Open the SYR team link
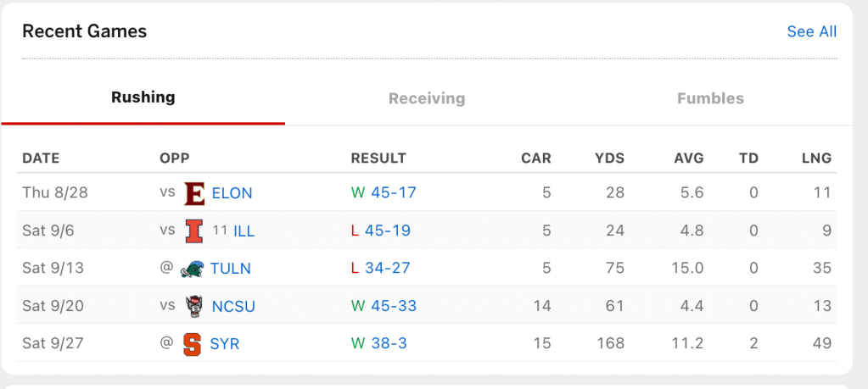 click(225, 344)
